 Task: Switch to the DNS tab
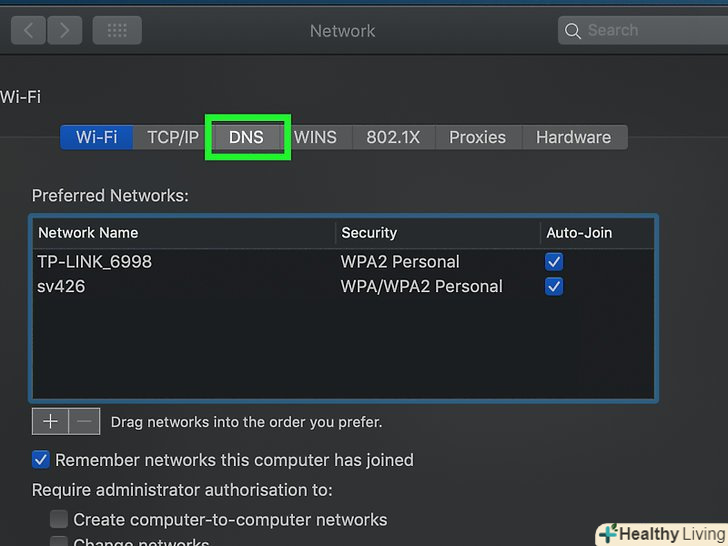click(246, 138)
